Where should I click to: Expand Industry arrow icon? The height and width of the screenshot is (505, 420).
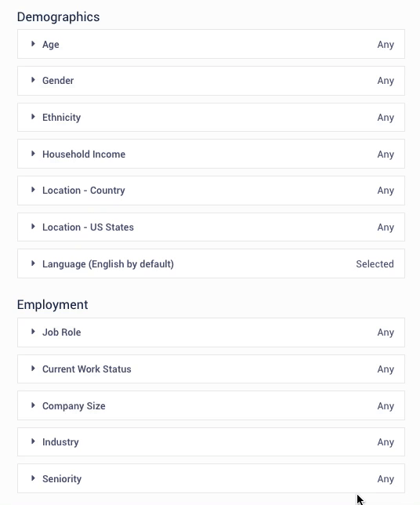(33, 441)
